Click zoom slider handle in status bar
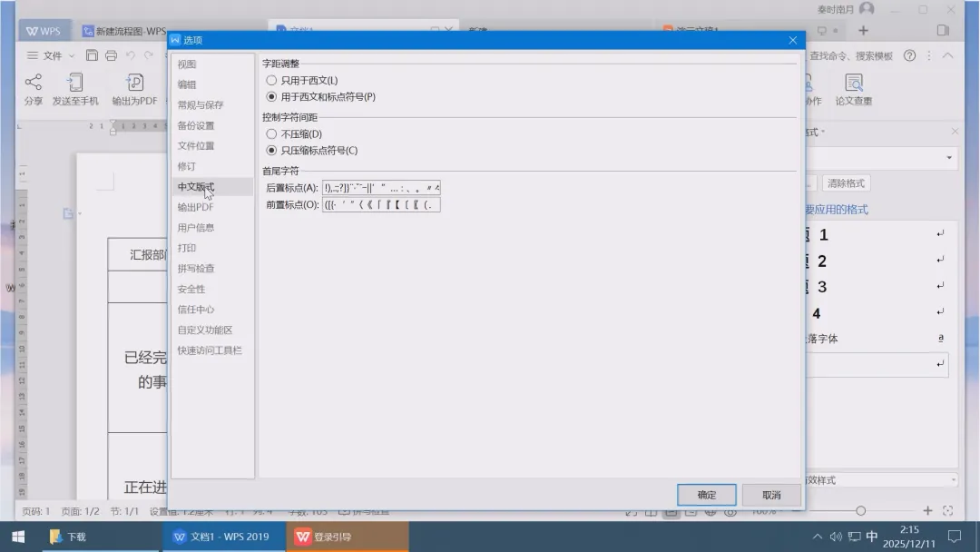This screenshot has height=552, width=980. click(860, 511)
